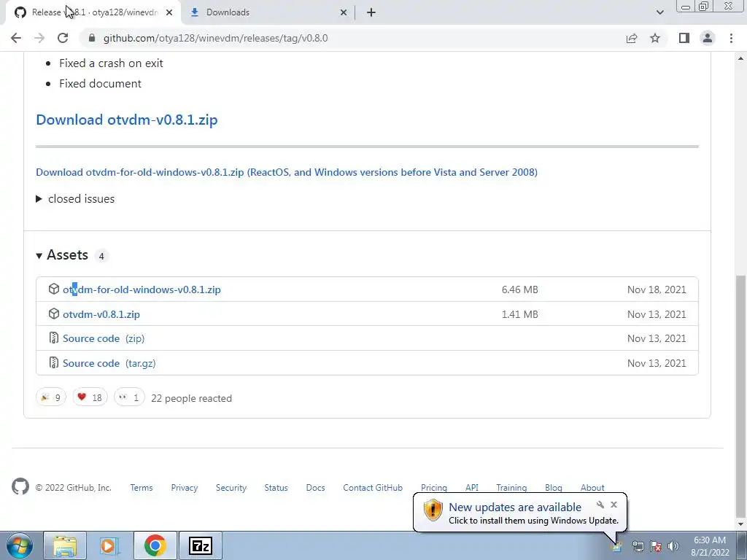Screen dimensions: 747x560
Task: Click the browser back arrow
Action: tap(16, 38)
